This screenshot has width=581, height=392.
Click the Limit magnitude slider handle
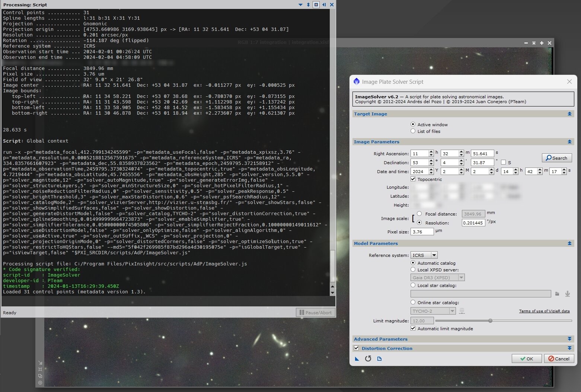coord(491,321)
